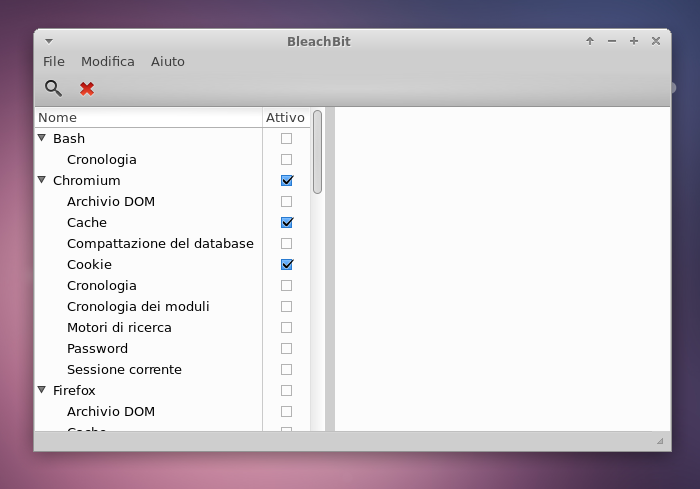Select Motori di ricerca row
Image resolution: width=700 pixels, height=489 pixels.
click(119, 327)
